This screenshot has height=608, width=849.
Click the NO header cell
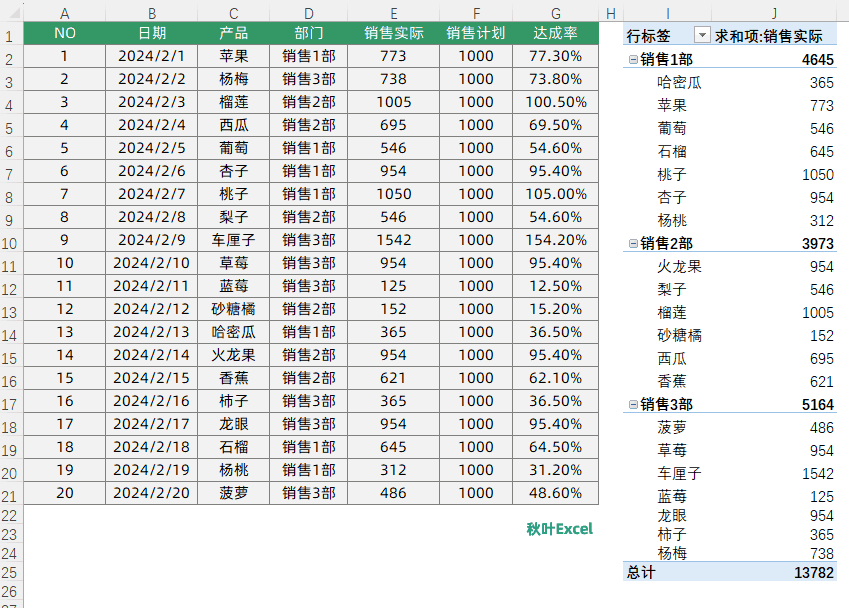point(64,33)
